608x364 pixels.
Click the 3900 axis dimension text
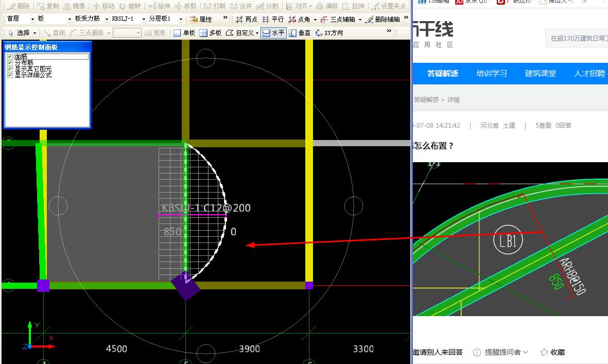click(x=249, y=349)
